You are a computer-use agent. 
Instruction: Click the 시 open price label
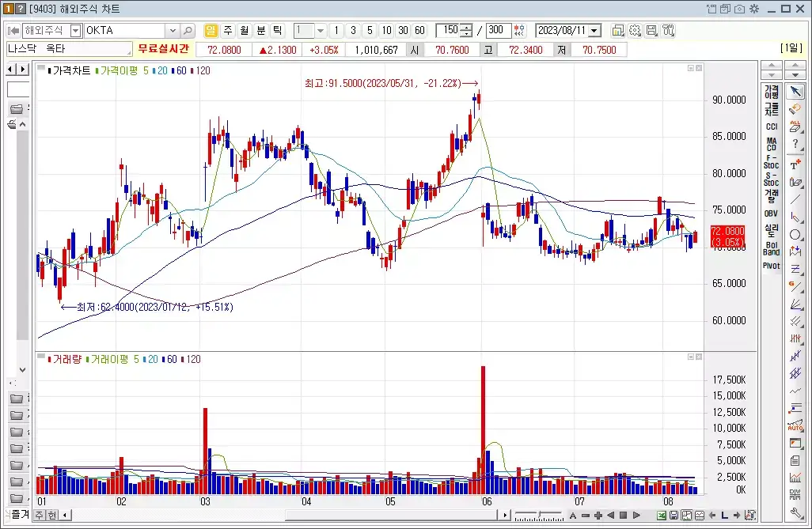[x=415, y=50]
